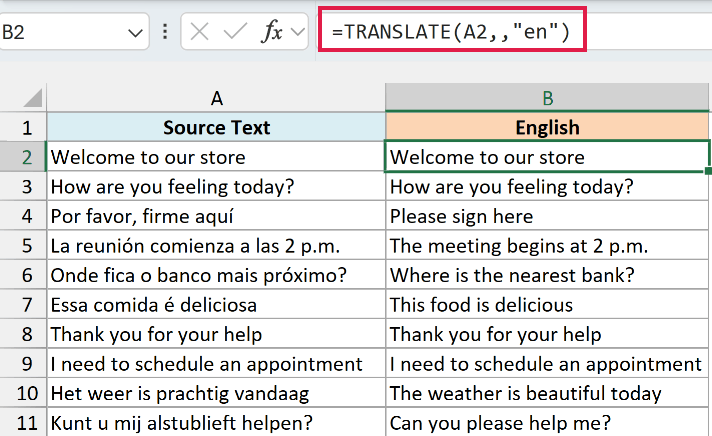712x436 pixels.
Task: Select row 2 header
Action: pos(23,157)
